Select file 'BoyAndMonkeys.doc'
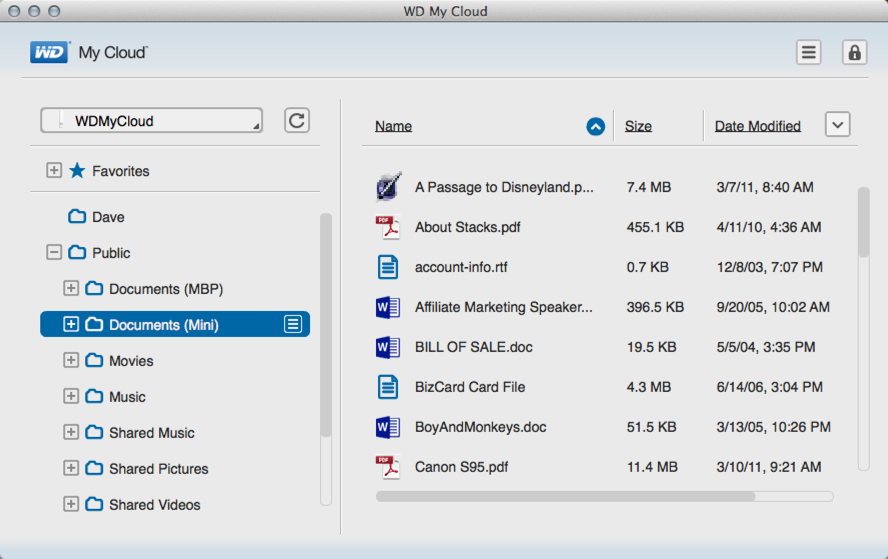The image size is (888, 559). pyautogui.click(x=480, y=427)
